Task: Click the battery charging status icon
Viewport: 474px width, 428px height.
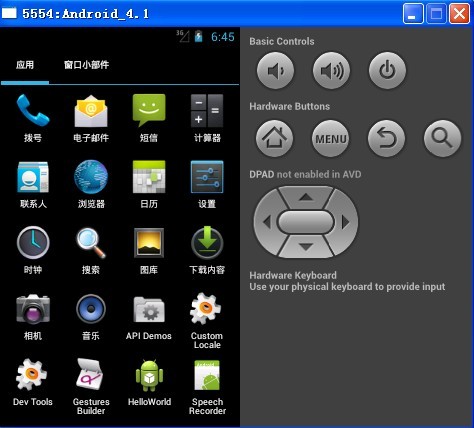Action: click(x=199, y=36)
